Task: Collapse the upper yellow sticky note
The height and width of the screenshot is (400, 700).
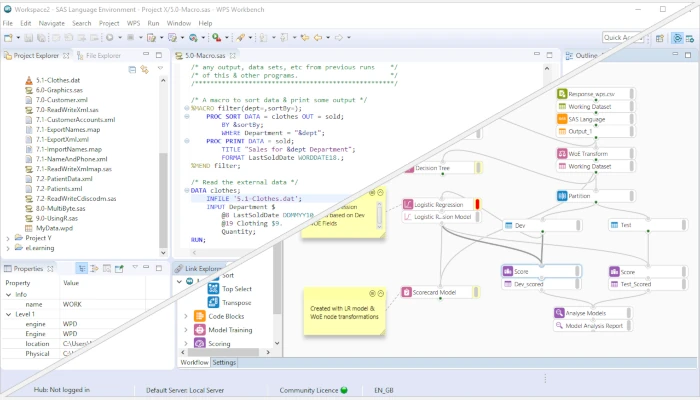Action: [380, 193]
